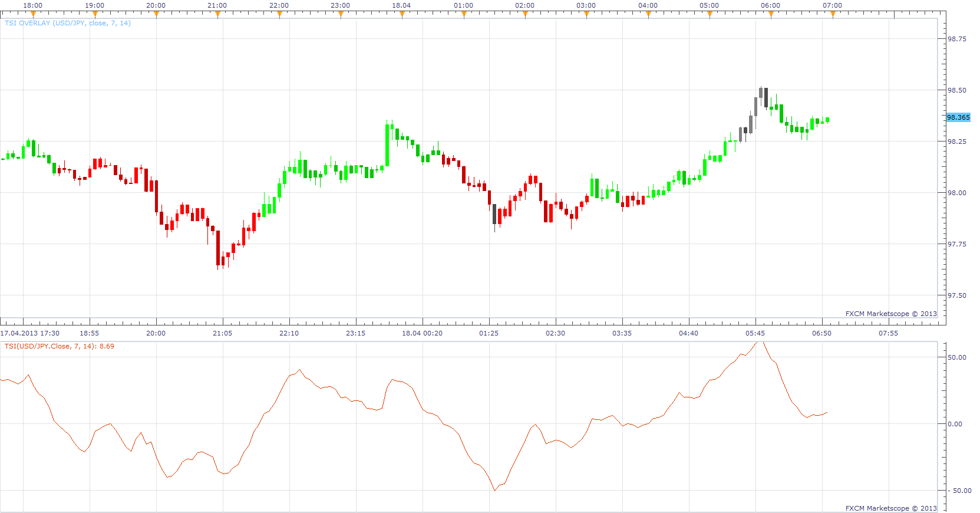The width and height of the screenshot is (980, 513).
Task: Click the 98.75 price axis label
Action: pos(957,39)
